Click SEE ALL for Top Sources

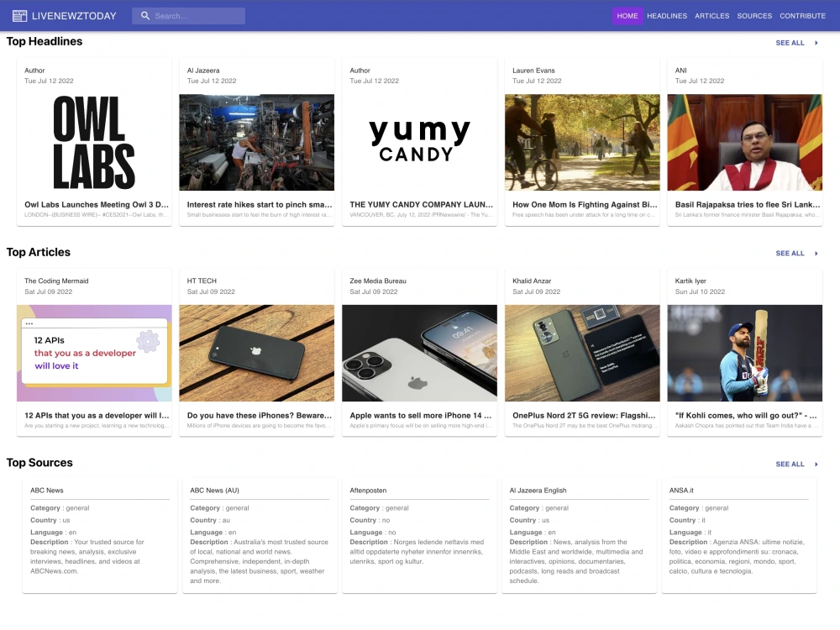click(790, 464)
